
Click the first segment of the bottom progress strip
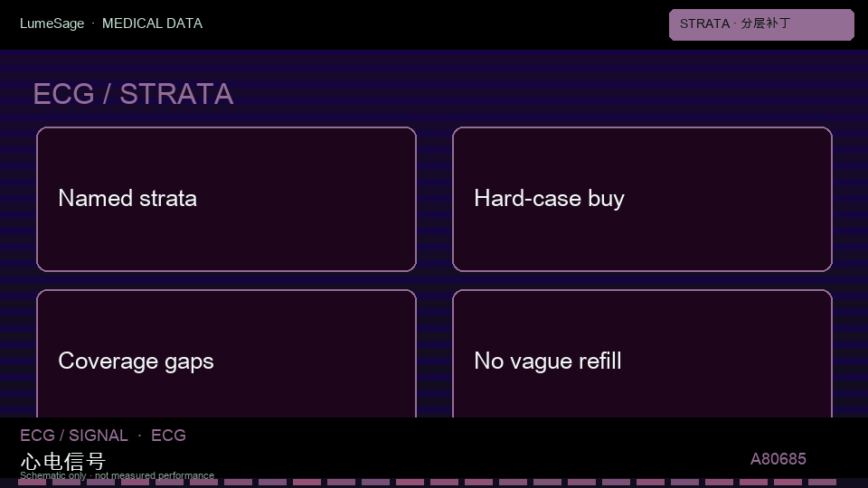(x=33, y=483)
